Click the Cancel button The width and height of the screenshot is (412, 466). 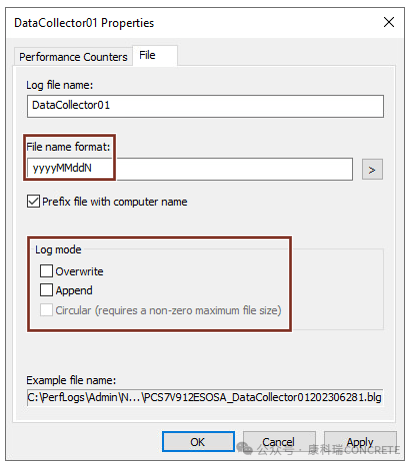pos(279,442)
